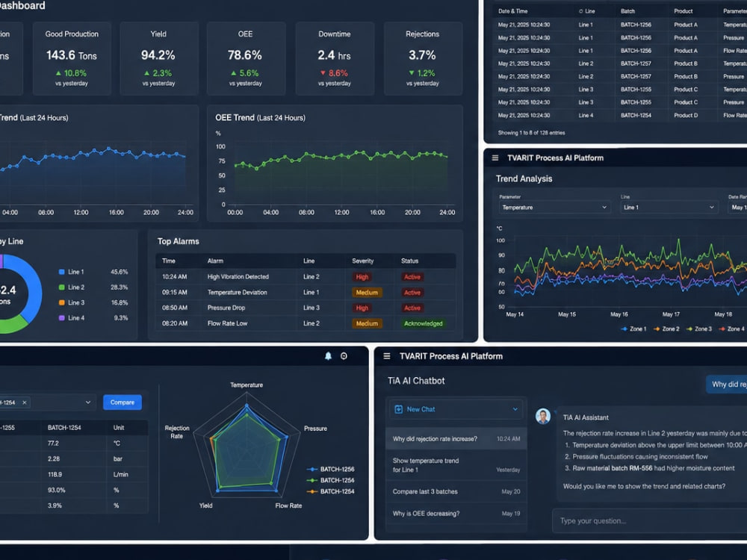Click the Time column header in Top Alarms
The image size is (747, 560).
(169, 261)
